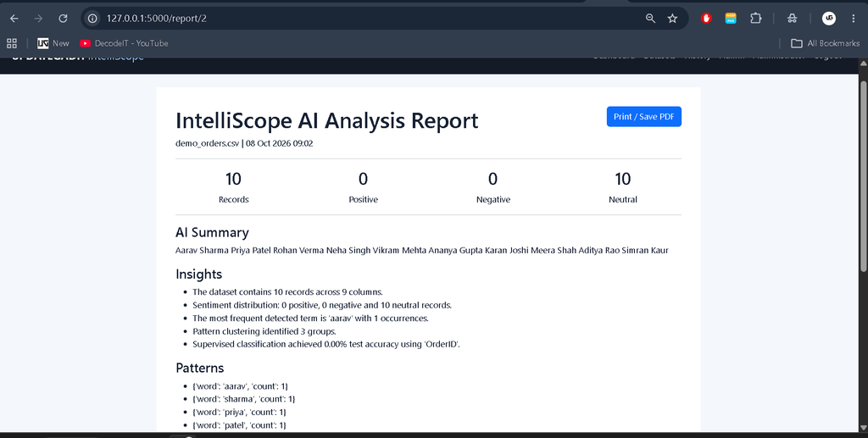The height and width of the screenshot is (438, 868).
Task: Click the Negative label
Action: coord(493,200)
